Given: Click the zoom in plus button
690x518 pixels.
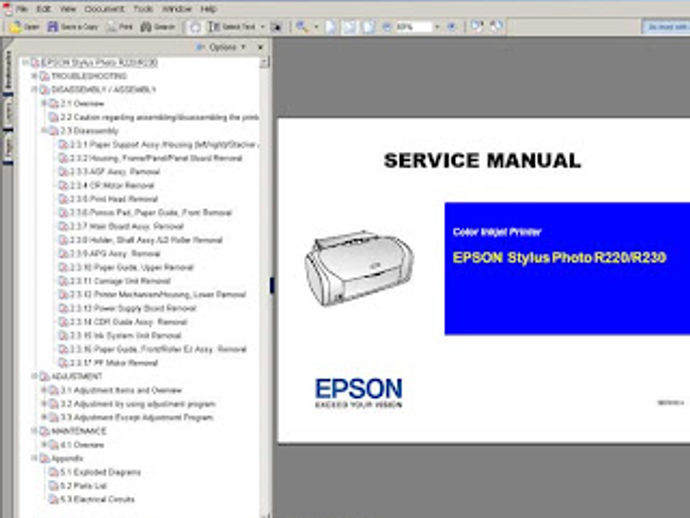Looking at the screenshot, I should (x=451, y=27).
